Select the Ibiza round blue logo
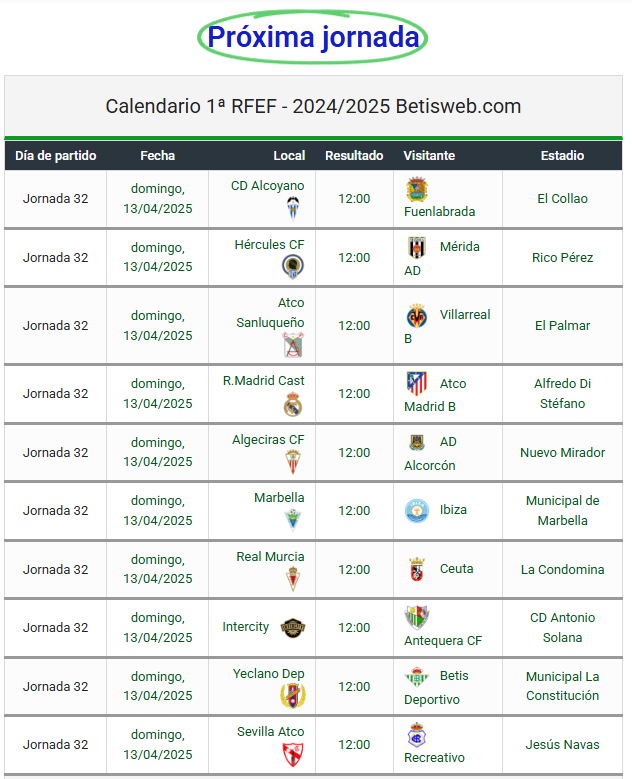The height and width of the screenshot is (779, 632). [417, 511]
